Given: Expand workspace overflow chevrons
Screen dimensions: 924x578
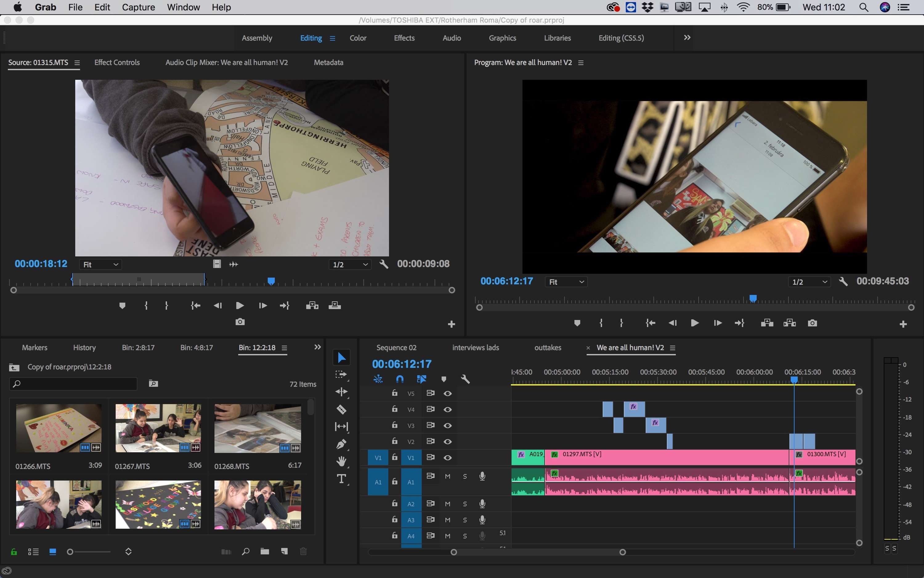Looking at the screenshot, I should pos(687,38).
